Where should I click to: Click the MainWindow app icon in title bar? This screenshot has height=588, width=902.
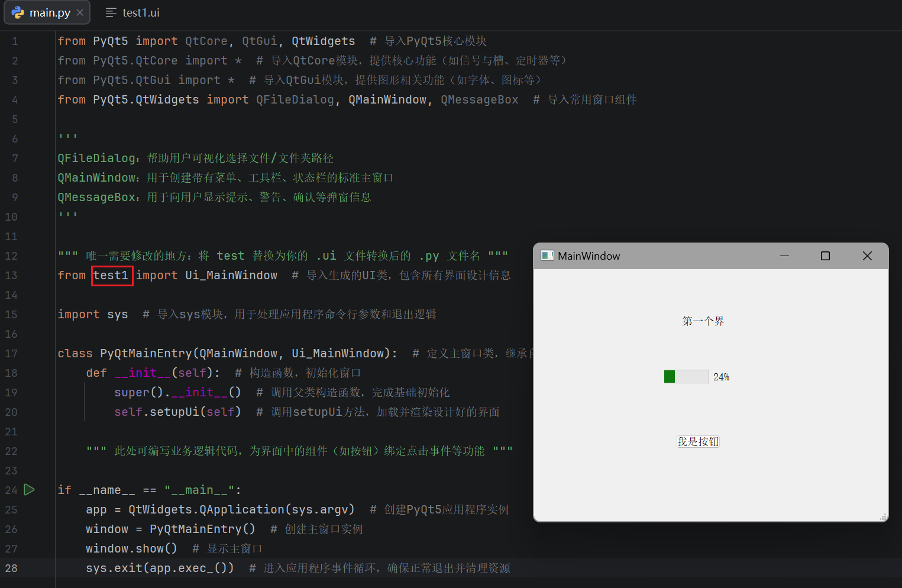(547, 256)
